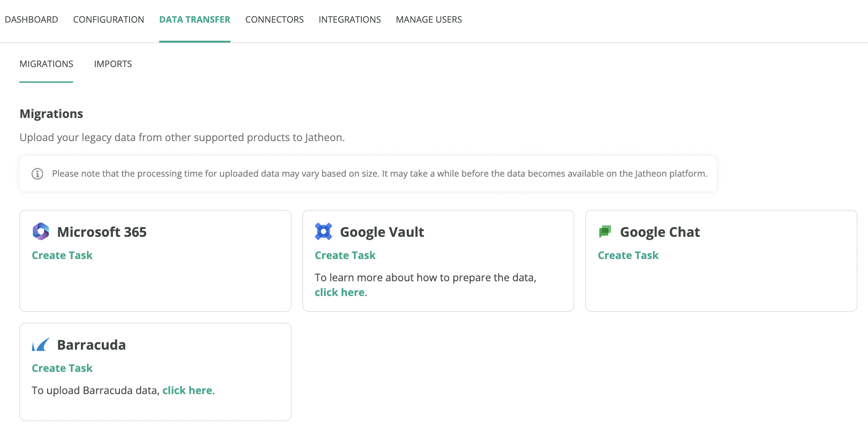The image size is (868, 432).
Task: Click the Barracuda card title
Action: (x=92, y=345)
